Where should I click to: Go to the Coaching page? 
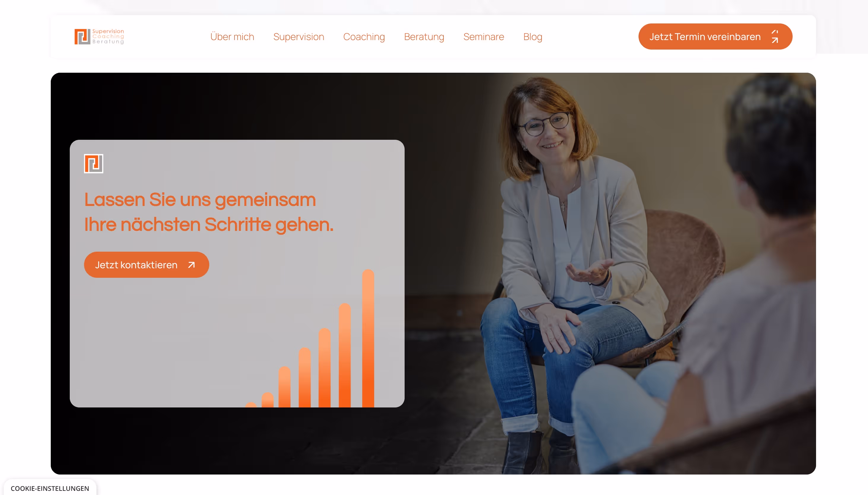point(364,37)
